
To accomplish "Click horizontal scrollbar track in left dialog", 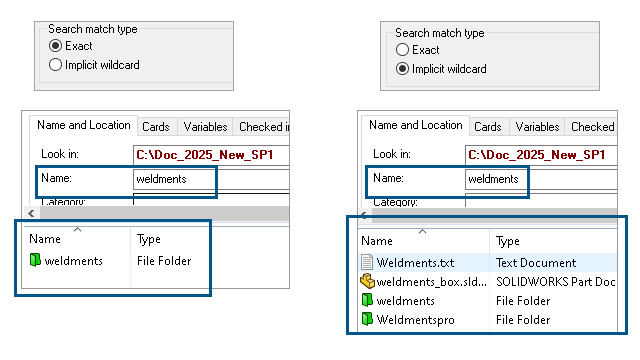I will [x=164, y=213].
